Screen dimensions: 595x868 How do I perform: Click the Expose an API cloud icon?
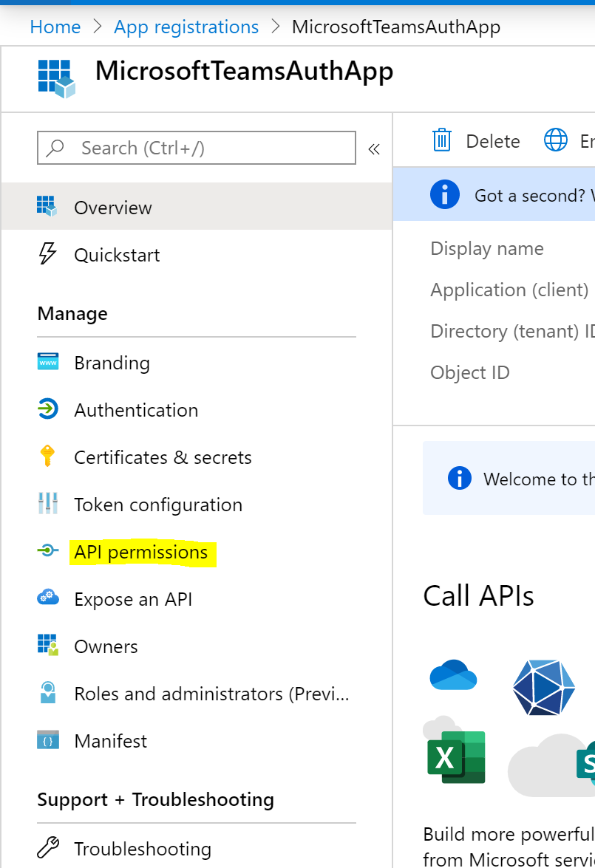coord(47,598)
